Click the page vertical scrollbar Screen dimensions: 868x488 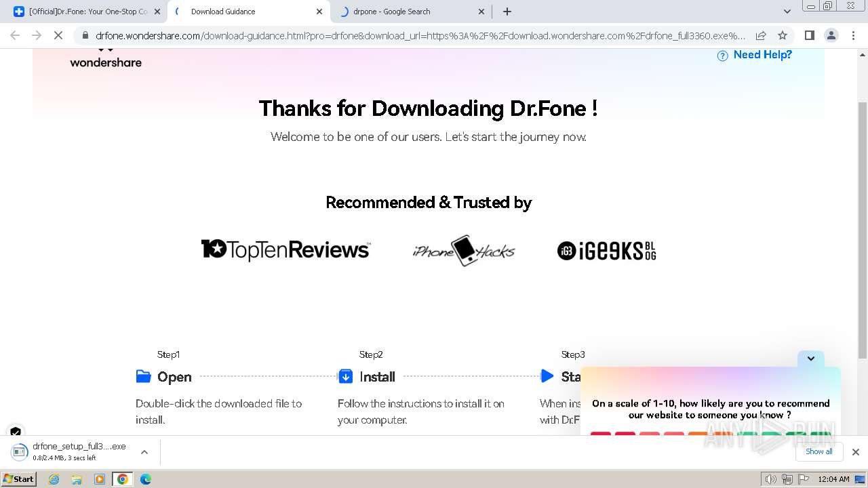coord(863,230)
